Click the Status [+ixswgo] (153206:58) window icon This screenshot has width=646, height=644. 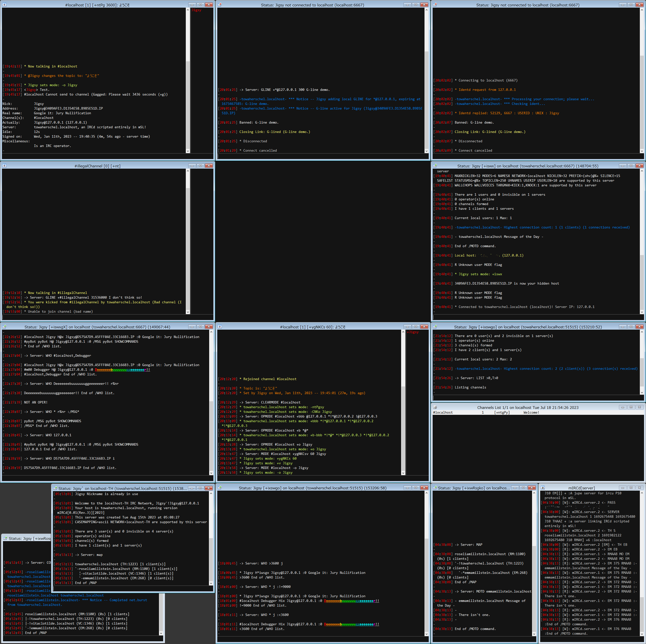(x=220, y=488)
